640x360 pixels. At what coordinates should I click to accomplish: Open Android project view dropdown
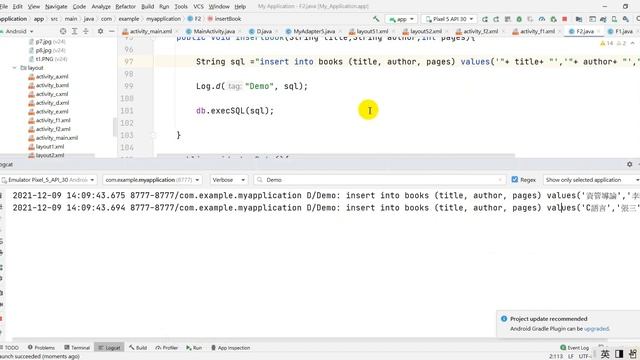17,31
